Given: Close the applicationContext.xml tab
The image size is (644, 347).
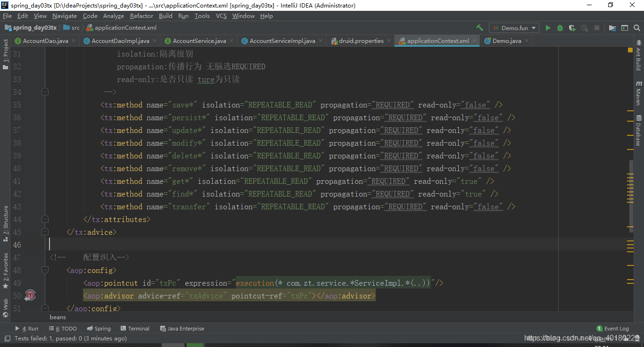Looking at the screenshot, I should tap(475, 41).
